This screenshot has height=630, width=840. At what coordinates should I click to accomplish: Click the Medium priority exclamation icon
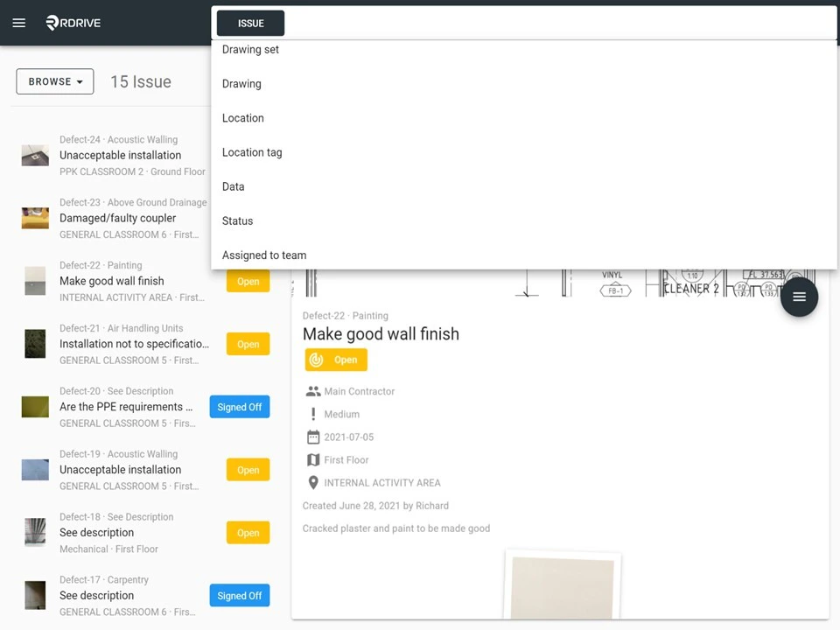pyautogui.click(x=313, y=414)
